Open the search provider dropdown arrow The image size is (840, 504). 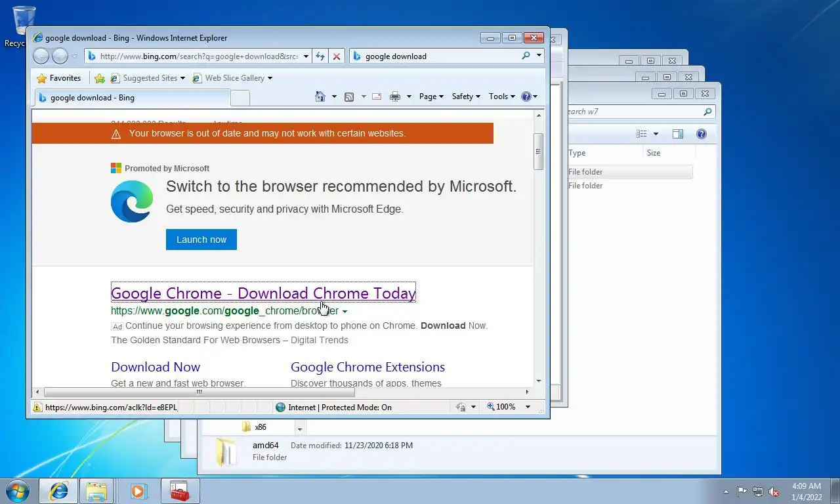click(x=539, y=56)
